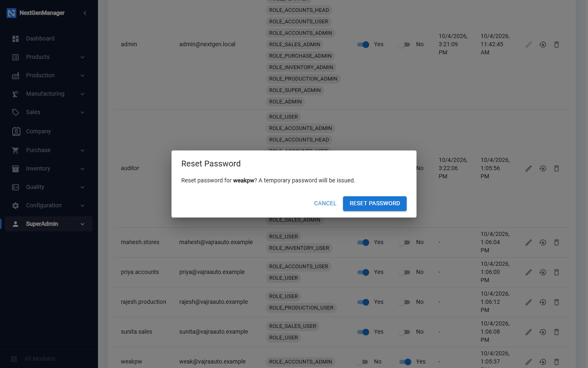Delete mahesh.stores with the trash icon
This screenshot has width=588, height=368.
[x=557, y=242]
